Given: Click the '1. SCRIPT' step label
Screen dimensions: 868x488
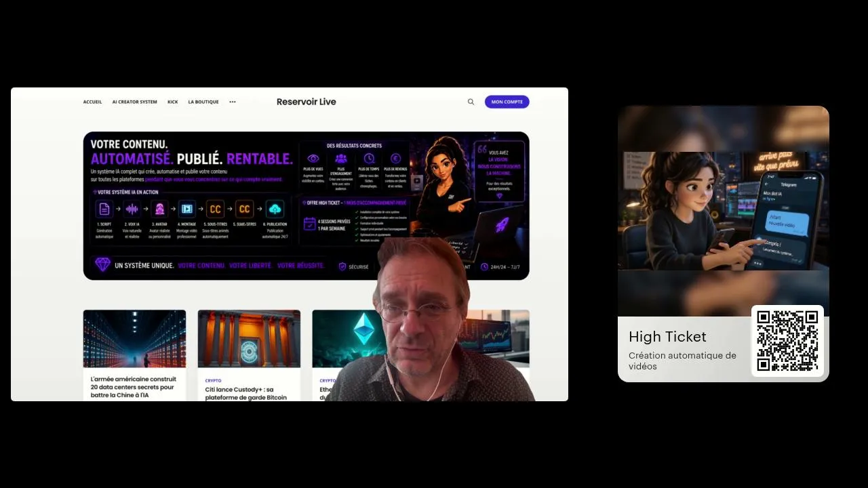Looking at the screenshot, I should (x=104, y=224).
